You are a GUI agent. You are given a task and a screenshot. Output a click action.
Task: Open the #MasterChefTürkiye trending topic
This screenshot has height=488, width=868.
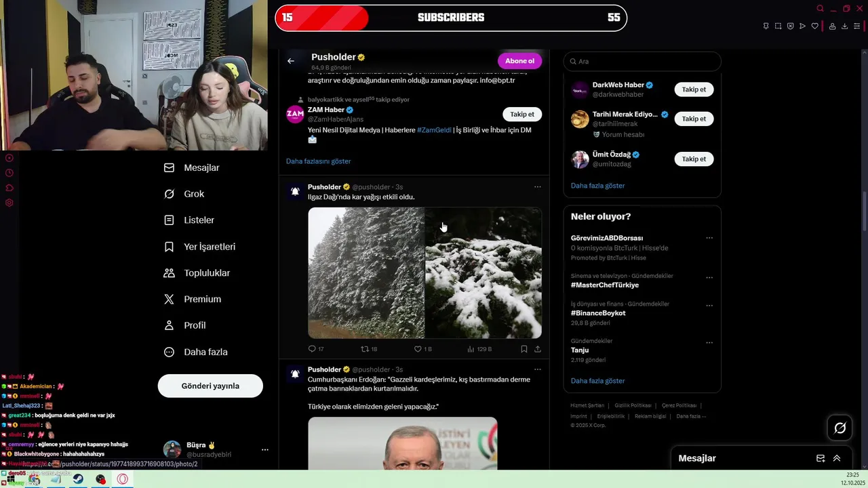(605, 285)
